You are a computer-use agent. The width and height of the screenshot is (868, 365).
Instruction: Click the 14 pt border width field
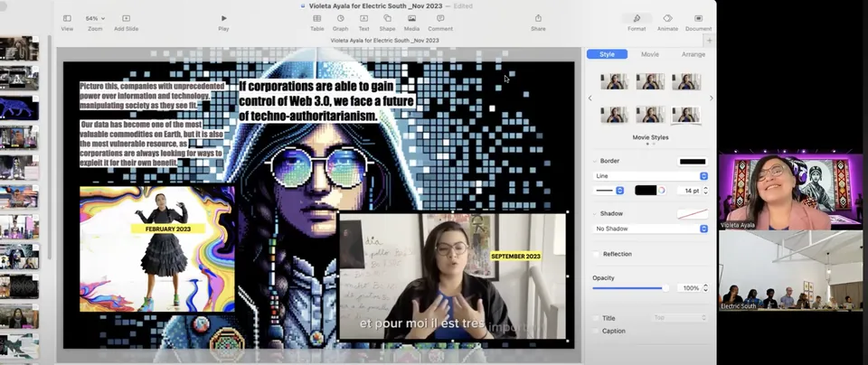(689, 191)
